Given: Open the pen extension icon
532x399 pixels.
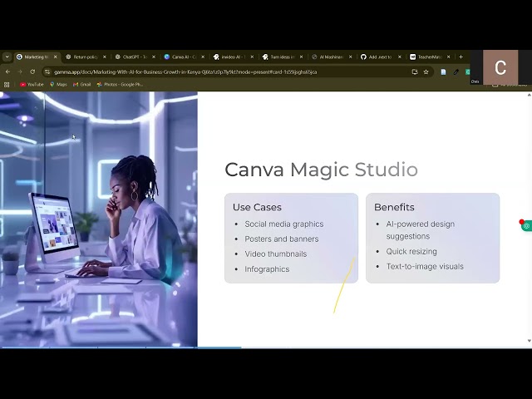Looking at the screenshot, I should click(456, 72).
